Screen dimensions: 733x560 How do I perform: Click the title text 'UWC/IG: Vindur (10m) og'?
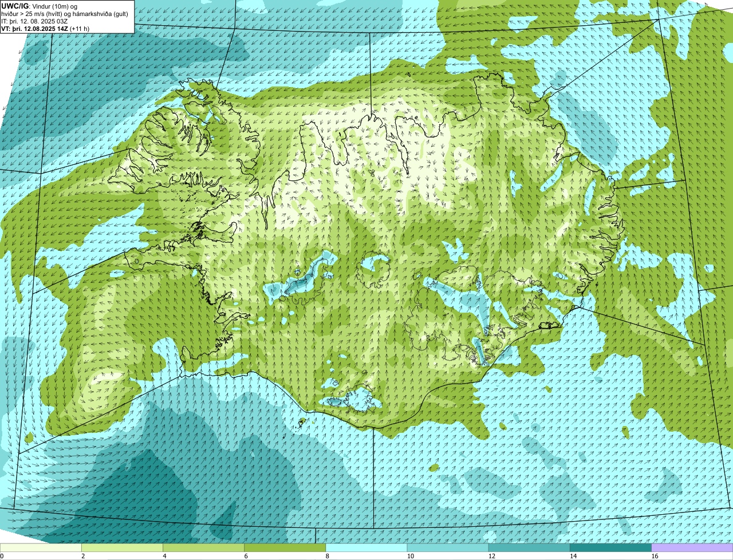tap(39, 6)
